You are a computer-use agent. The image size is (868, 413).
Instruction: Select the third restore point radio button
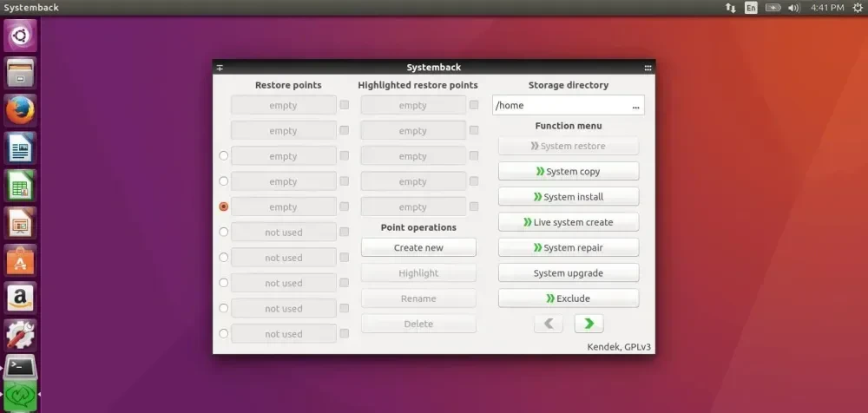tap(224, 155)
